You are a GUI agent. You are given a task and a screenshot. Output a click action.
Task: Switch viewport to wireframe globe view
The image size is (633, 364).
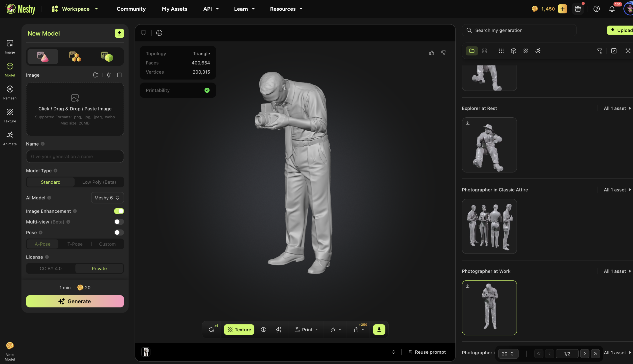click(159, 33)
